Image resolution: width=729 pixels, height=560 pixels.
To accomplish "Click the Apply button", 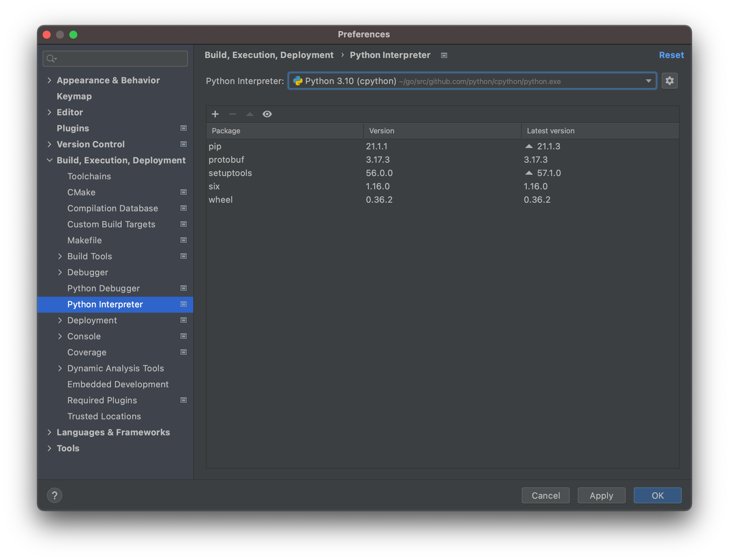I will tap(601, 495).
